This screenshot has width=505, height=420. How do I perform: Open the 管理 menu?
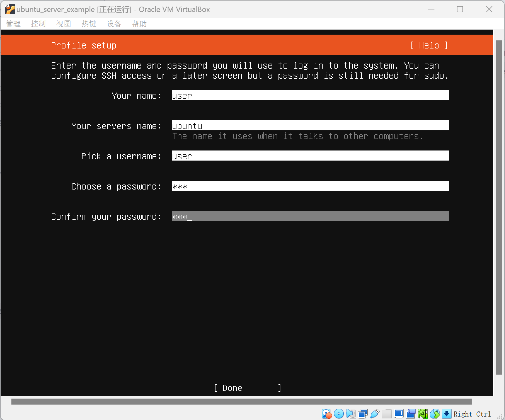tap(13, 24)
